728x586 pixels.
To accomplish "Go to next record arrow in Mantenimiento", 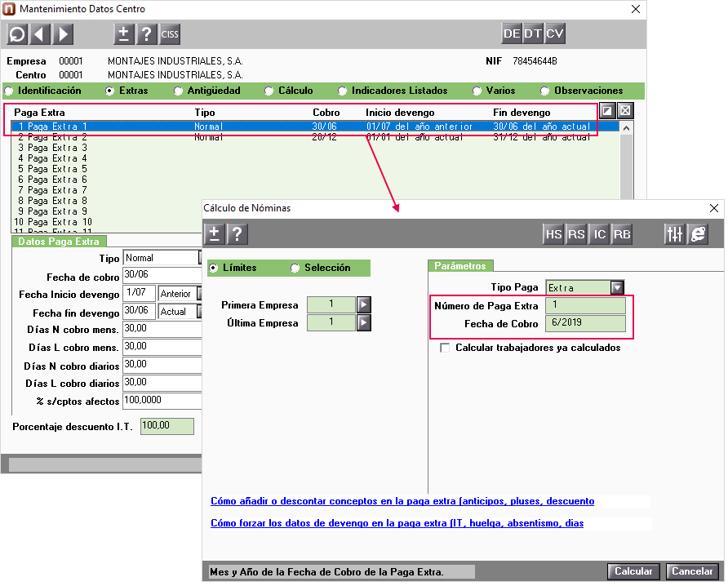I will point(63,34).
